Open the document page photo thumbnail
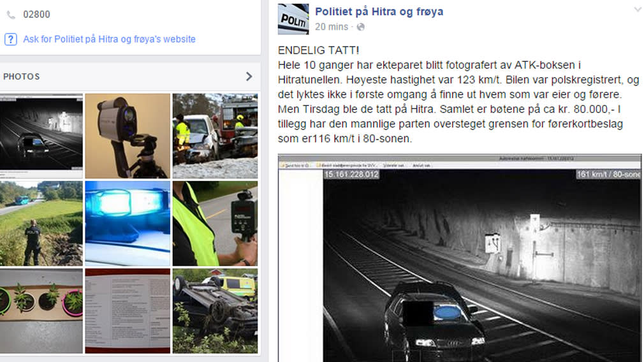 pyautogui.click(x=128, y=311)
